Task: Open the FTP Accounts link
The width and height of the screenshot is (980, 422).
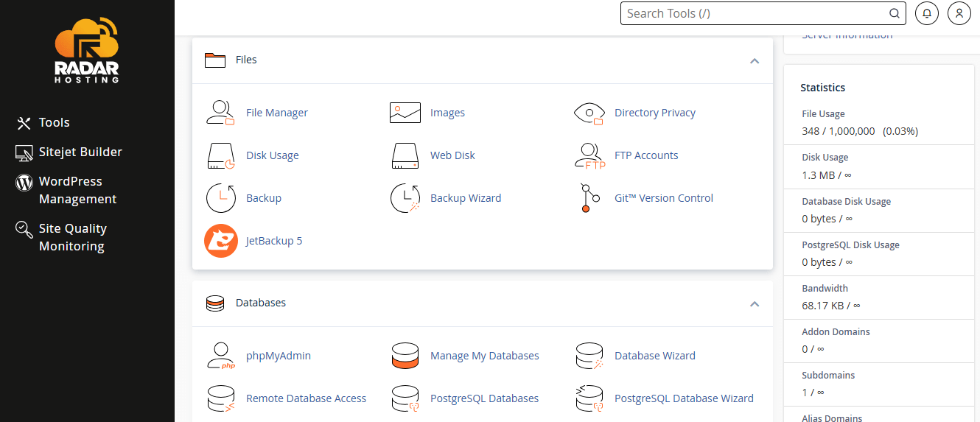Action: point(646,155)
